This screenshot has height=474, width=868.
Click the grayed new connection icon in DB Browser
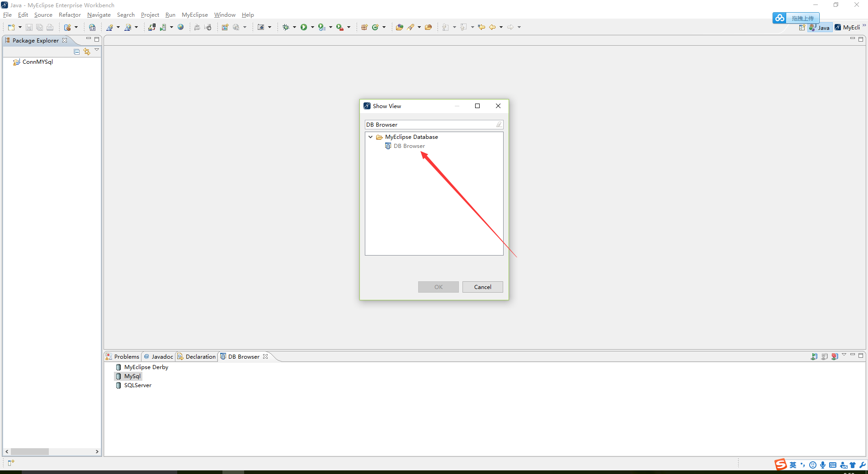[x=824, y=356]
